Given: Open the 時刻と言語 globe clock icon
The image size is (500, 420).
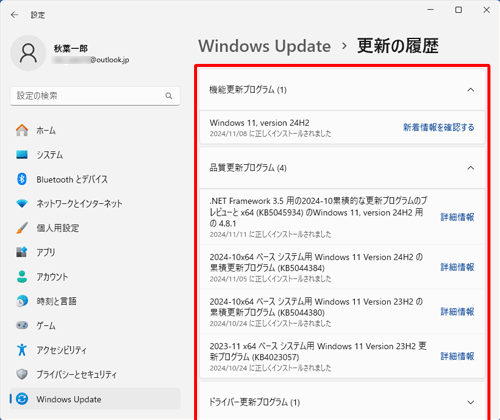Looking at the screenshot, I should point(22,301).
